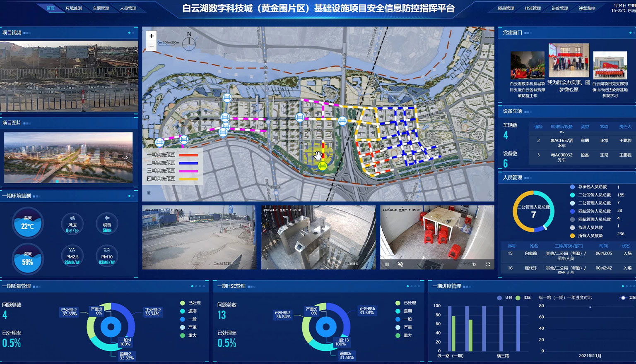636x364 pixels.
Task: Unmute the meeting room camera audio
Action: click(400, 264)
